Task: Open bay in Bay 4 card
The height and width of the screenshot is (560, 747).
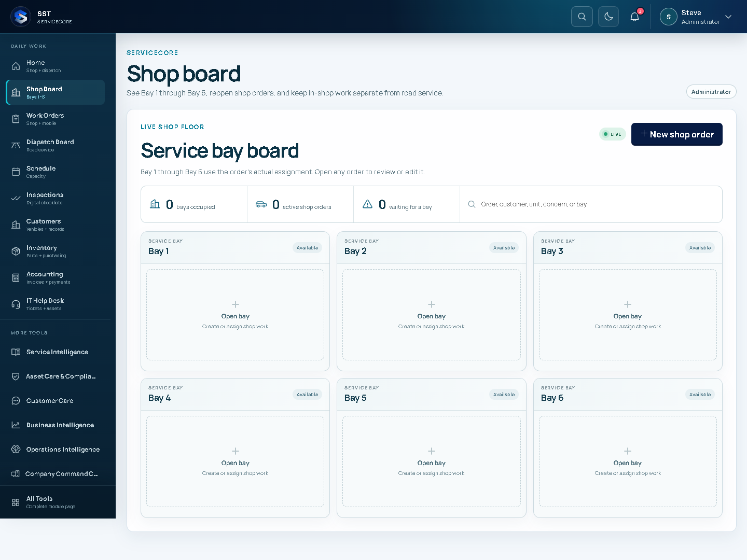Action: [x=235, y=461]
